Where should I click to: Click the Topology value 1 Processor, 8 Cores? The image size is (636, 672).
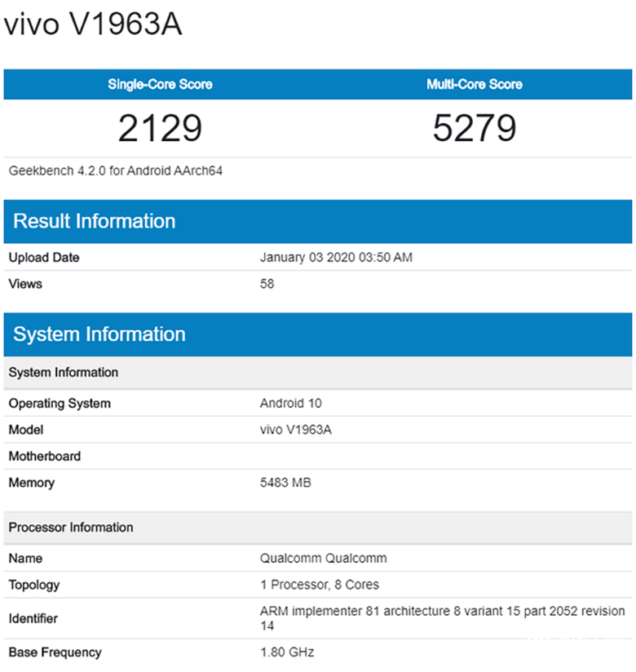[319, 585]
